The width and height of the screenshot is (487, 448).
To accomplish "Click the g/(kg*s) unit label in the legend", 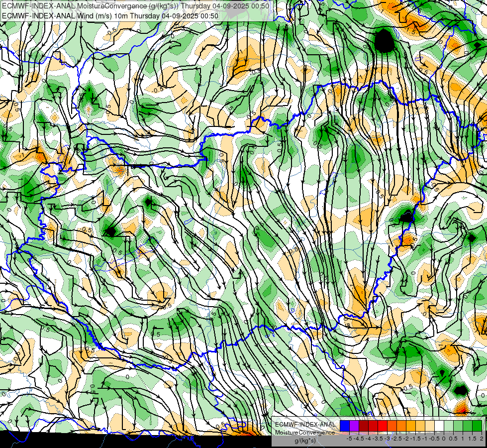I will pyautogui.click(x=305, y=441).
